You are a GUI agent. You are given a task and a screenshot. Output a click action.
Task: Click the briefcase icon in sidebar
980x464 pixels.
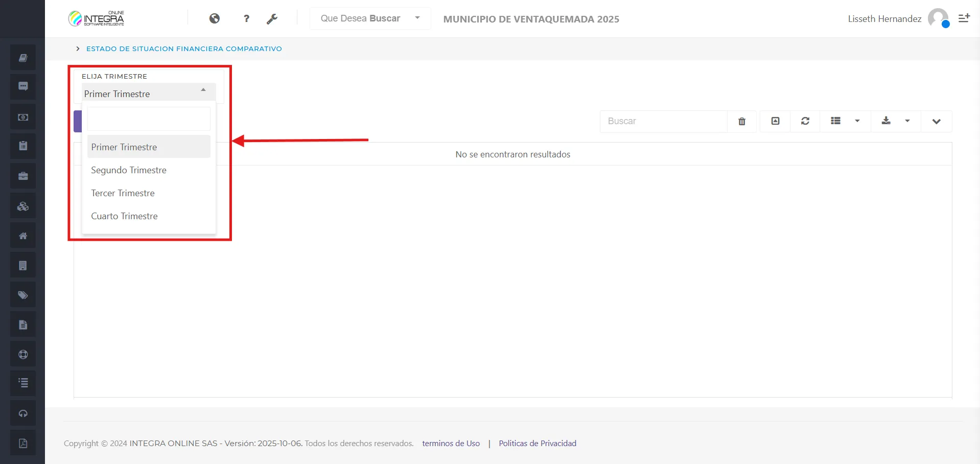tap(23, 176)
